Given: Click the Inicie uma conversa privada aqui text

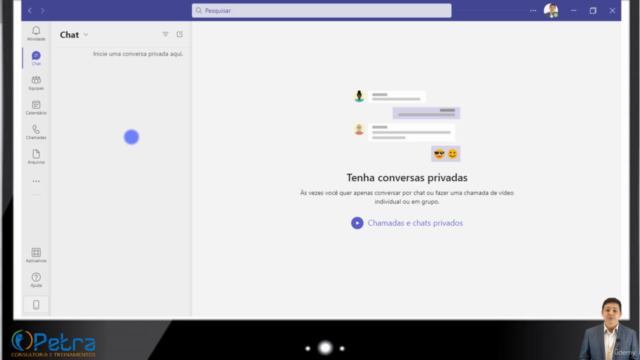Looking at the screenshot, I should point(138,54).
